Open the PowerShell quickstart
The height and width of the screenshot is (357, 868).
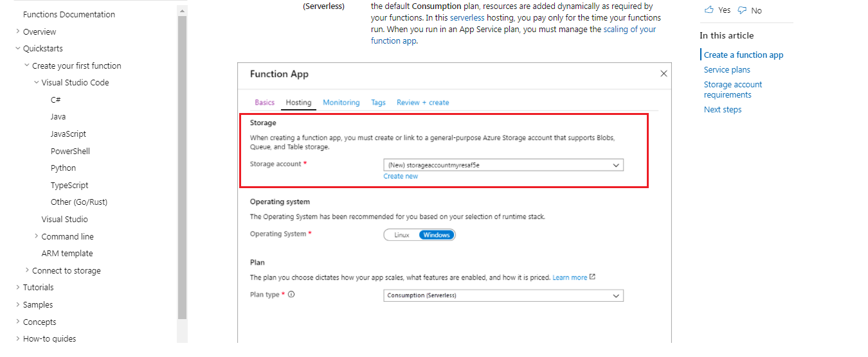pyautogui.click(x=70, y=152)
